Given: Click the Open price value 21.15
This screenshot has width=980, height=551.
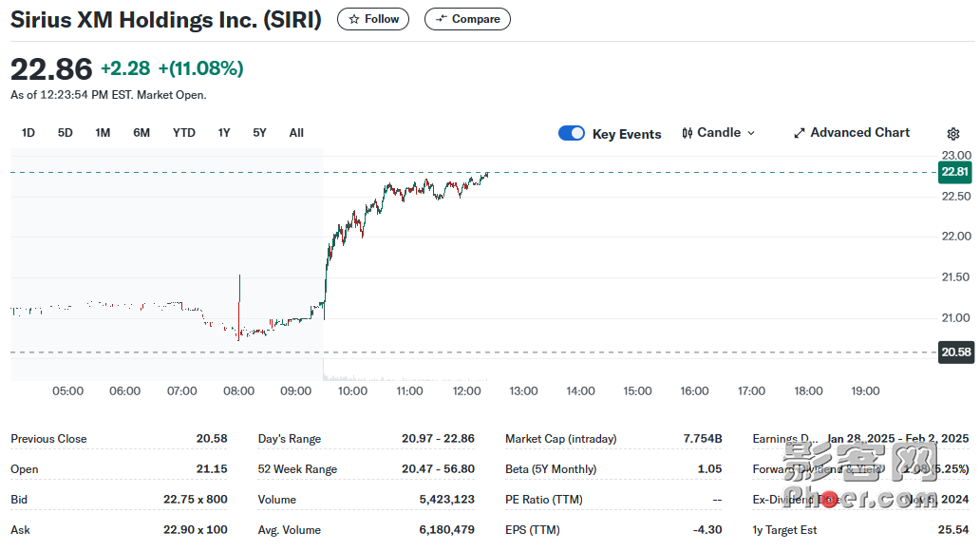Looking at the screenshot, I should pyautogui.click(x=212, y=469).
